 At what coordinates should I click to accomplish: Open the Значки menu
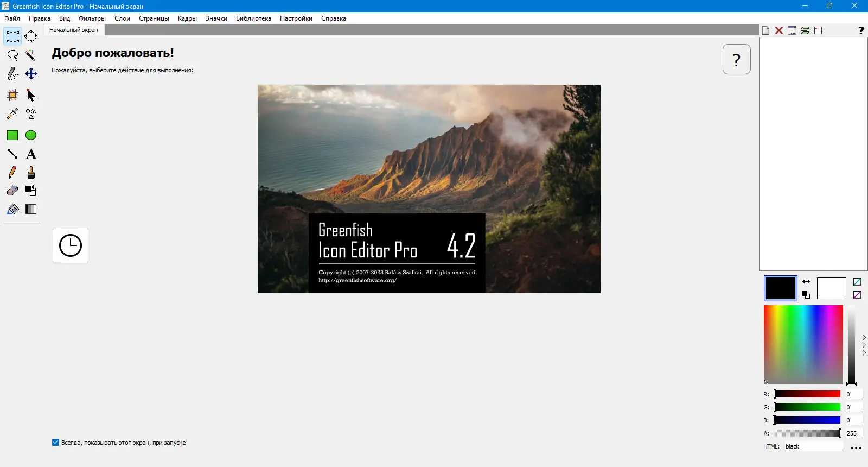click(x=216, y=18)
